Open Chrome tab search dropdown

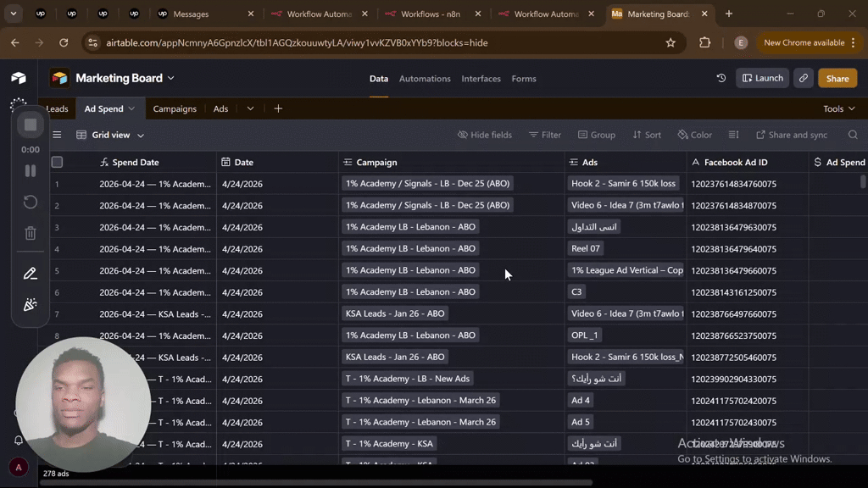coord(14,14)
